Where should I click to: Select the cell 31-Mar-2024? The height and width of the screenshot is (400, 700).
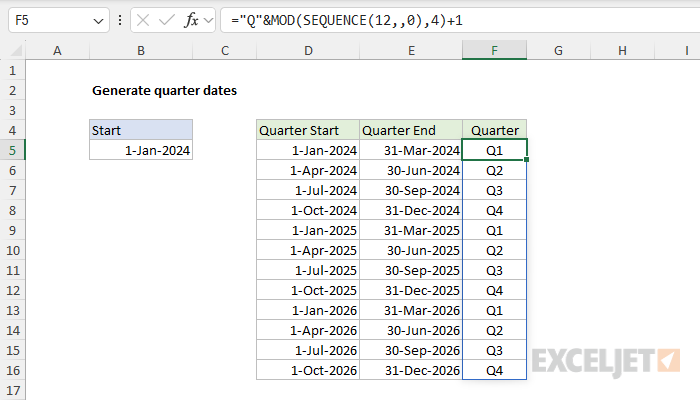coord(411,150)
